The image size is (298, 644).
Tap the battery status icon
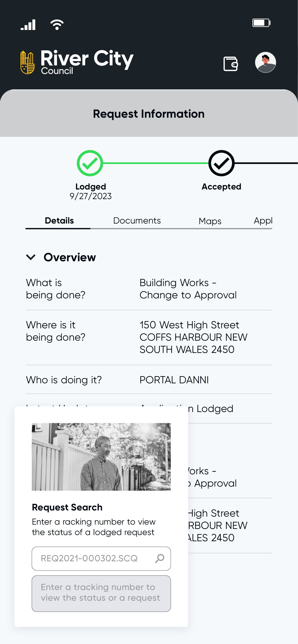coord(261,23)
